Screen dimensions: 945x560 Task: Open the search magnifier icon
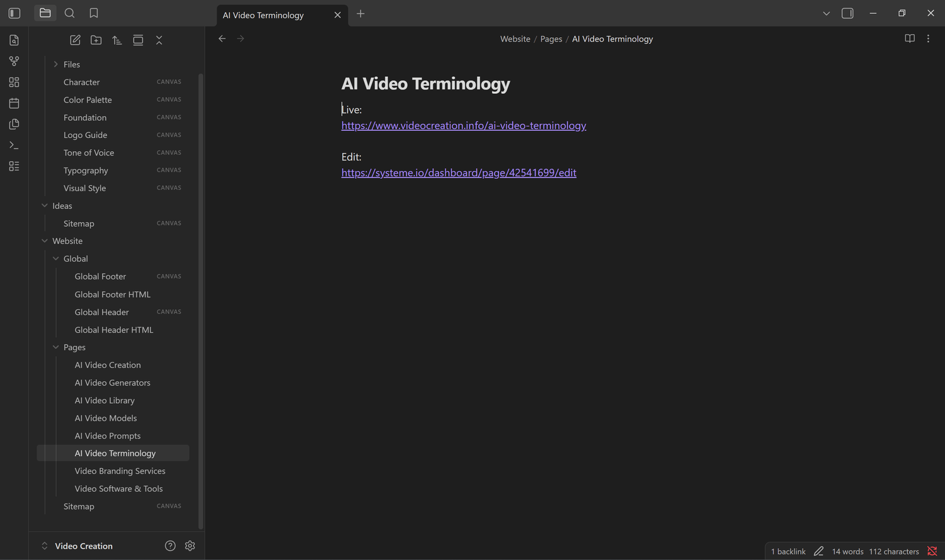point(70,13)
